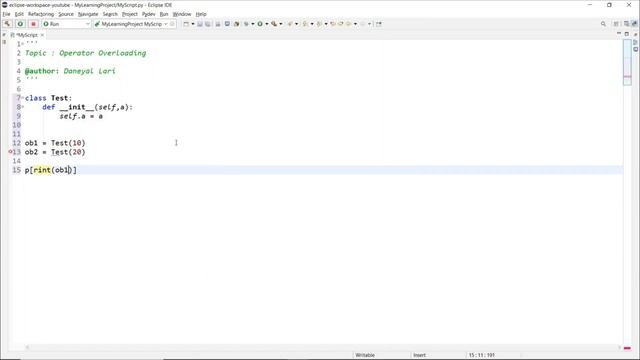Expand the New wizard dropdown arrow

[193, 24]
